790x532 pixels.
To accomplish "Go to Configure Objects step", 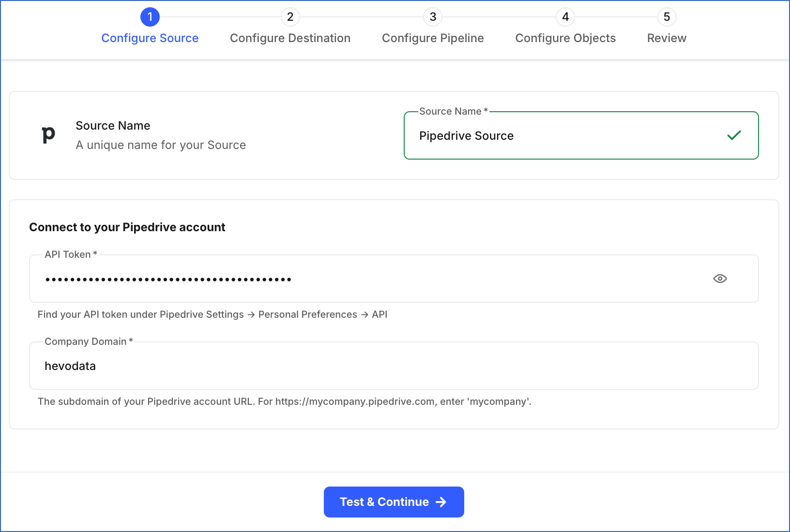I will (565, 38).
